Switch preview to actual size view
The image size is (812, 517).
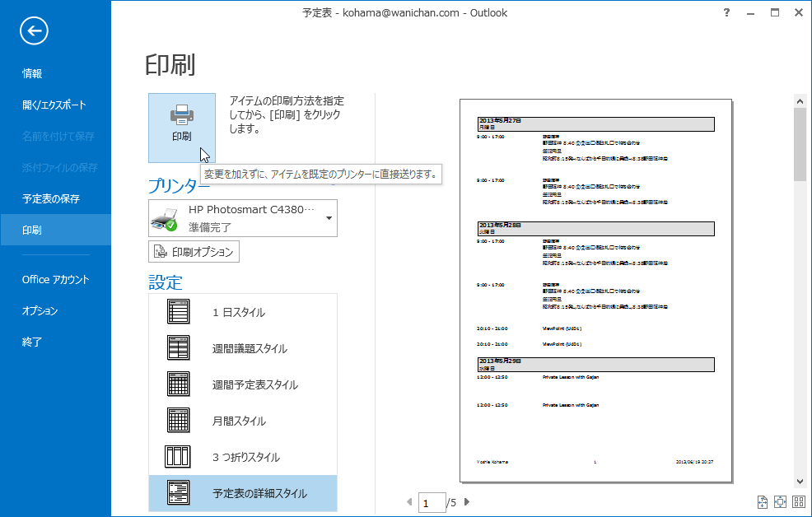click(763, 501)
